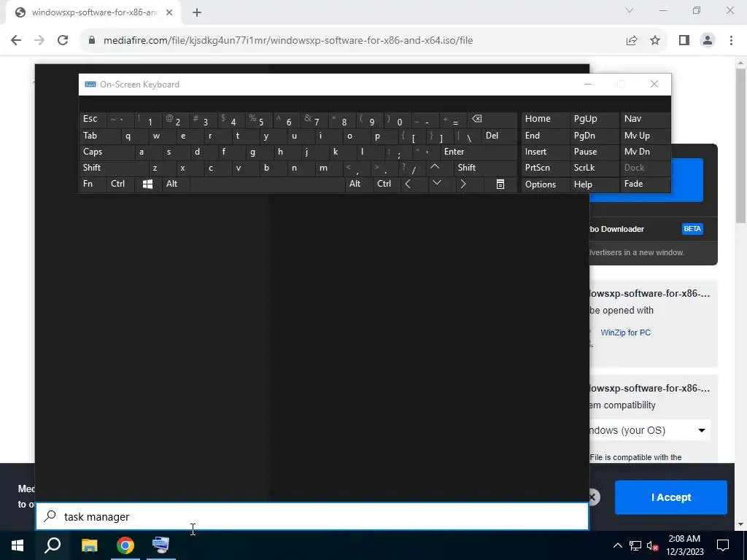
Task: Open the WinZip for PC link
Action: click(x=625, y=332)
